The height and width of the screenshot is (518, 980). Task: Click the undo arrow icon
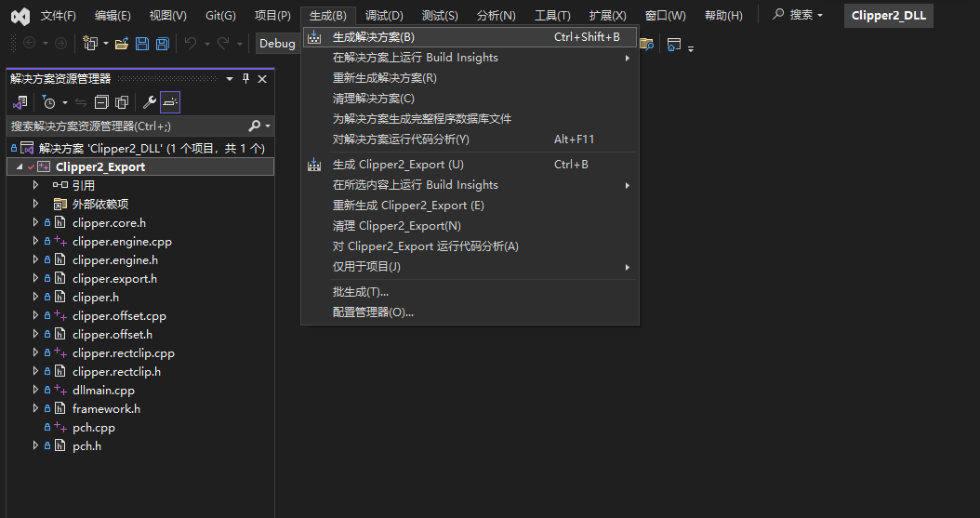191,43
